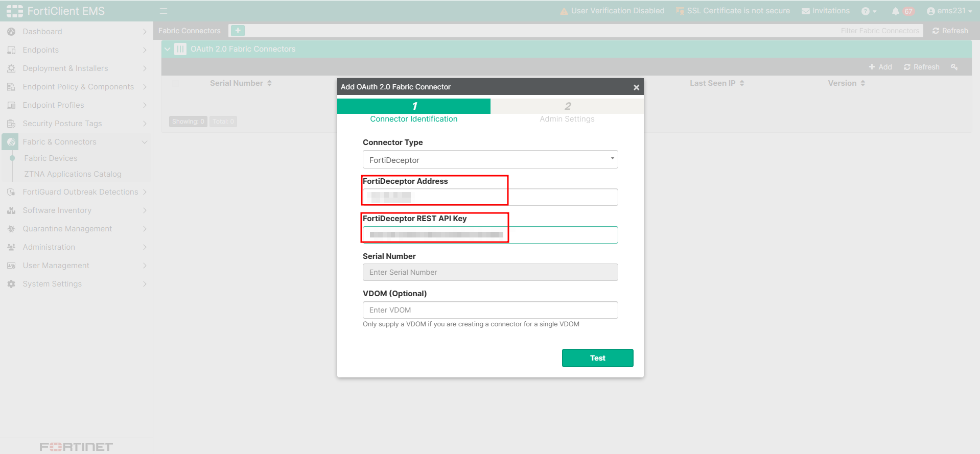Open the Connector Type dropdown

[x=490, y=159]
